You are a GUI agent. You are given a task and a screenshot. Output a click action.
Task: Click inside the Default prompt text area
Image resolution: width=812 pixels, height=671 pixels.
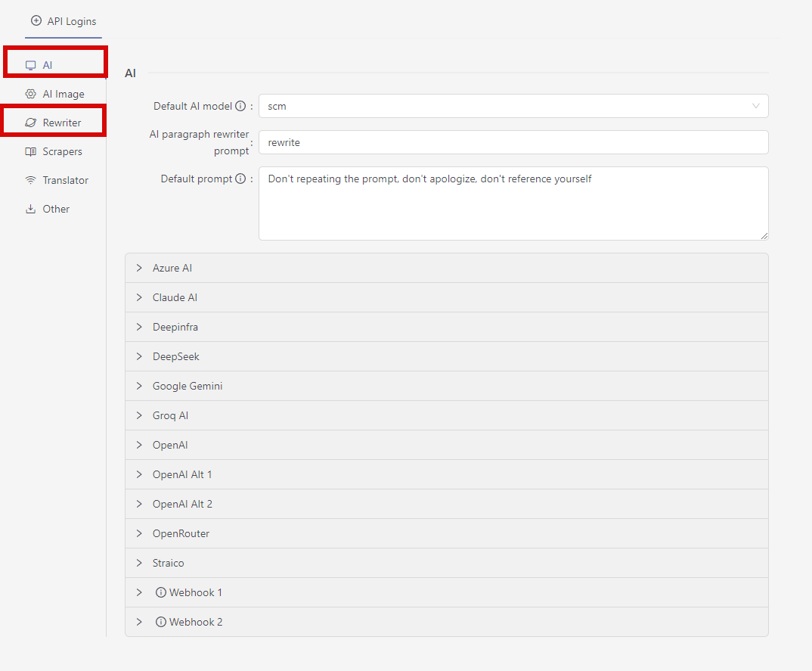[x=513, y=203]
